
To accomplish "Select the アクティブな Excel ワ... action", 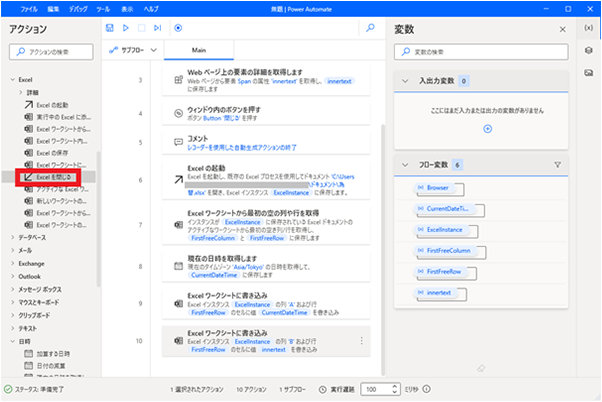I will [58, 189].
